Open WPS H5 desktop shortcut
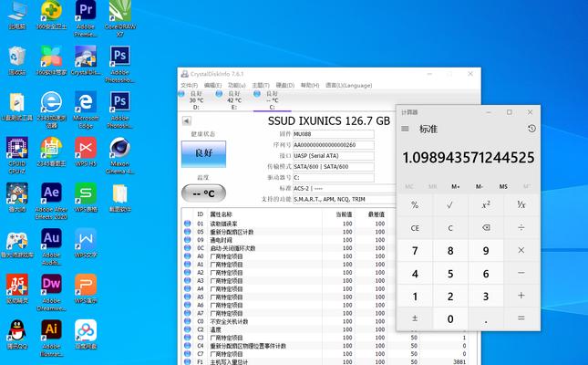 (86, 151)
